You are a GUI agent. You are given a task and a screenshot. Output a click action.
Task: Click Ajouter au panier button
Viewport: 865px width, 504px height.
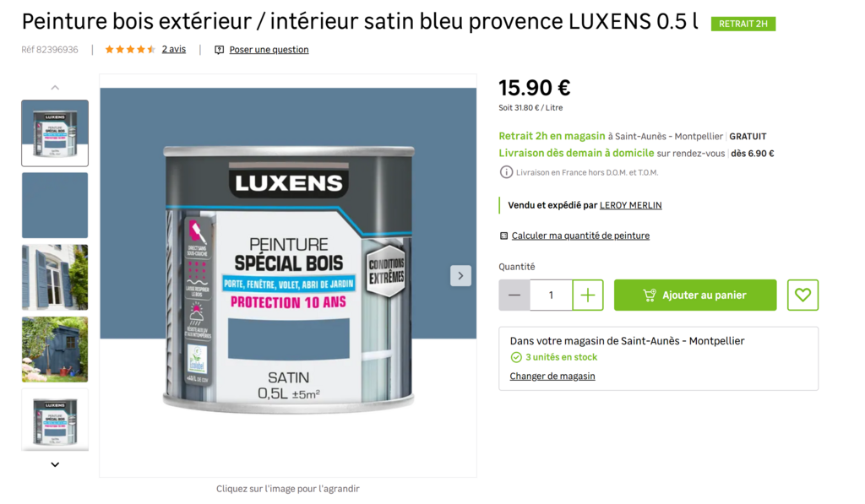pos(695,295)
